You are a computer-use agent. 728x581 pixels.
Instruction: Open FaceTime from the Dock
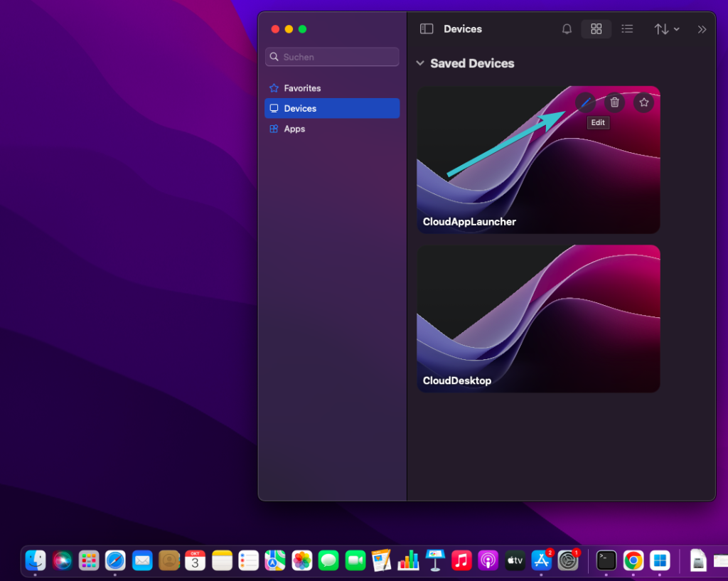355,560
